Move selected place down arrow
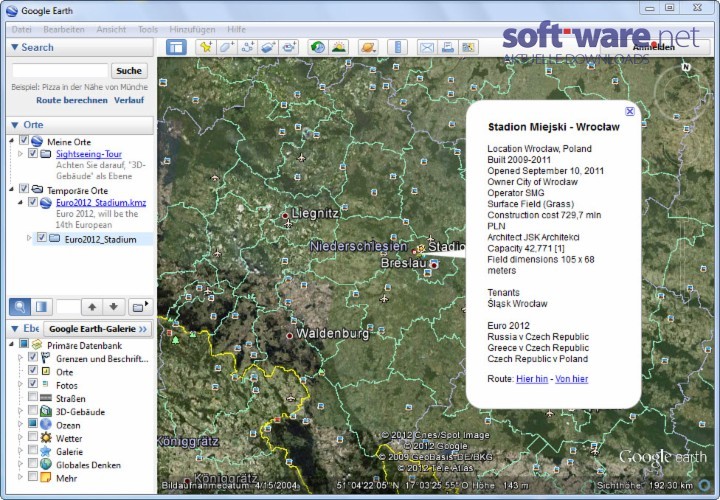 [113, 307]
